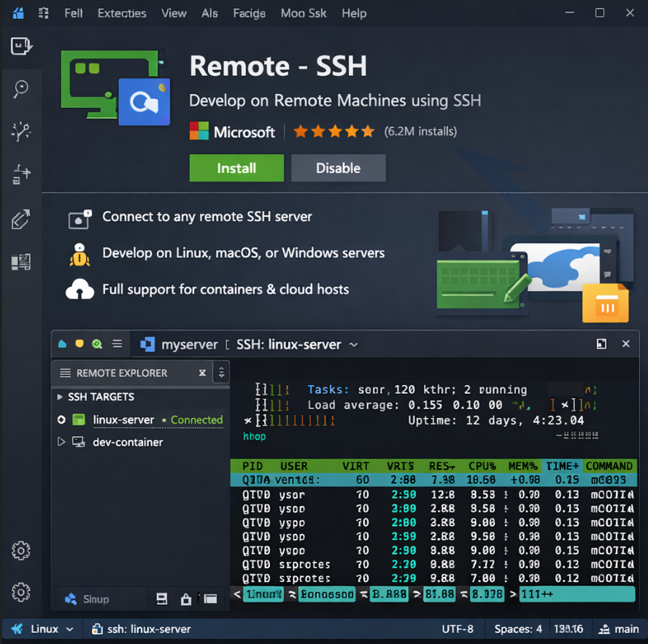Image resolution: width=648 pixels, height=644 pixels.
Task: Select the highlighted ventas process row
Action: point(433,480)
